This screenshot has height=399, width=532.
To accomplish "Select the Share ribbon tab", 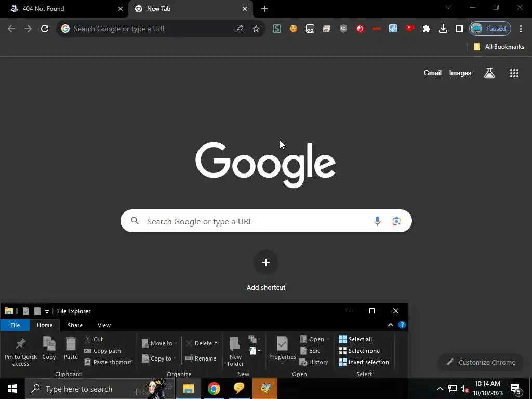I will (75, 325).
